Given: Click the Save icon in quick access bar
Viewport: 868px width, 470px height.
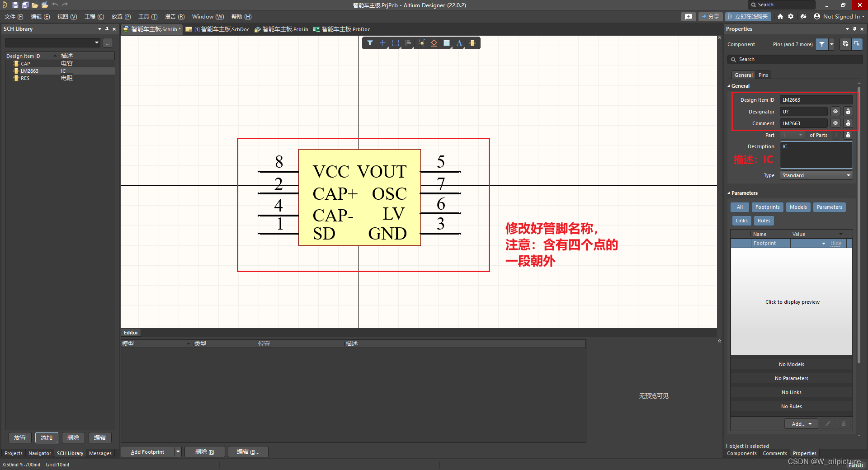Looking at the screenshot, I should pyautogui.click(x=15, y=5).
